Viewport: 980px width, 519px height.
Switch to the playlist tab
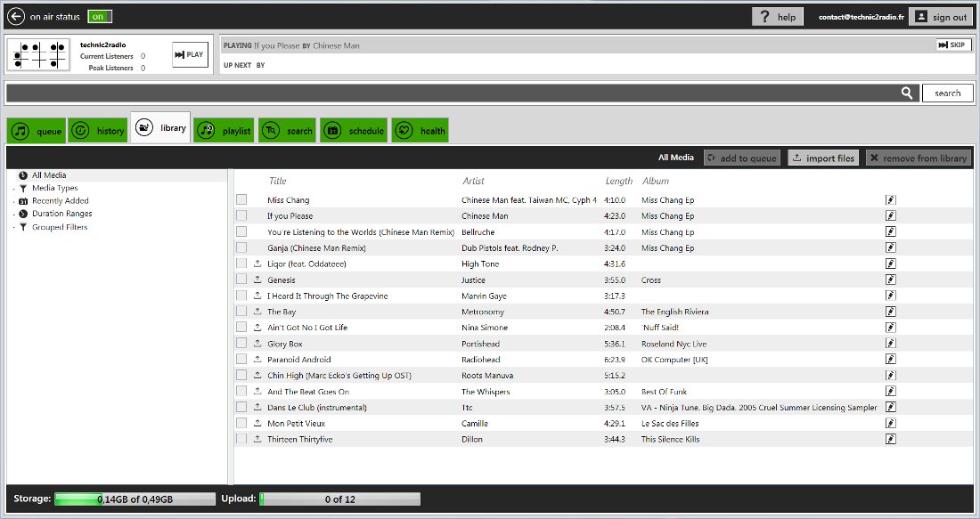(224, 130)
